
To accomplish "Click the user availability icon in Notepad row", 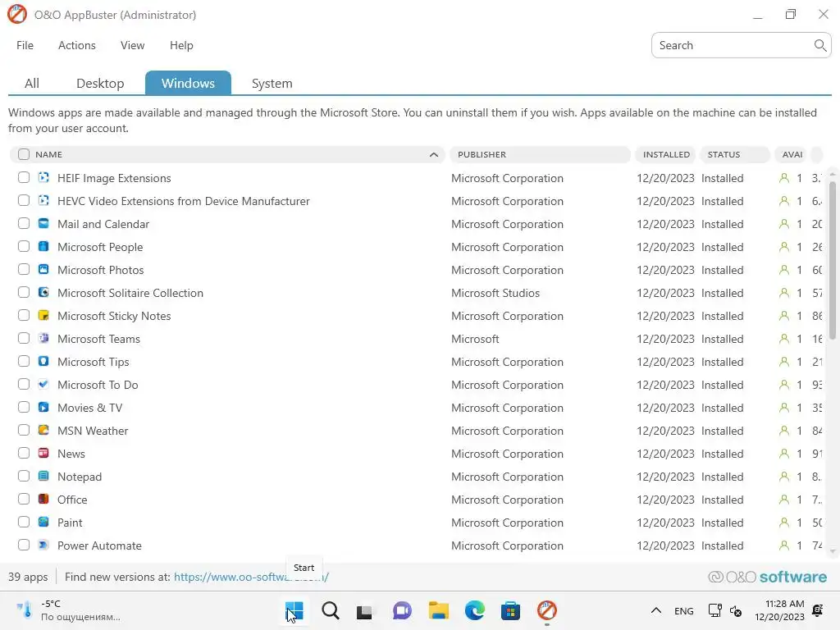I will [783, 477].
